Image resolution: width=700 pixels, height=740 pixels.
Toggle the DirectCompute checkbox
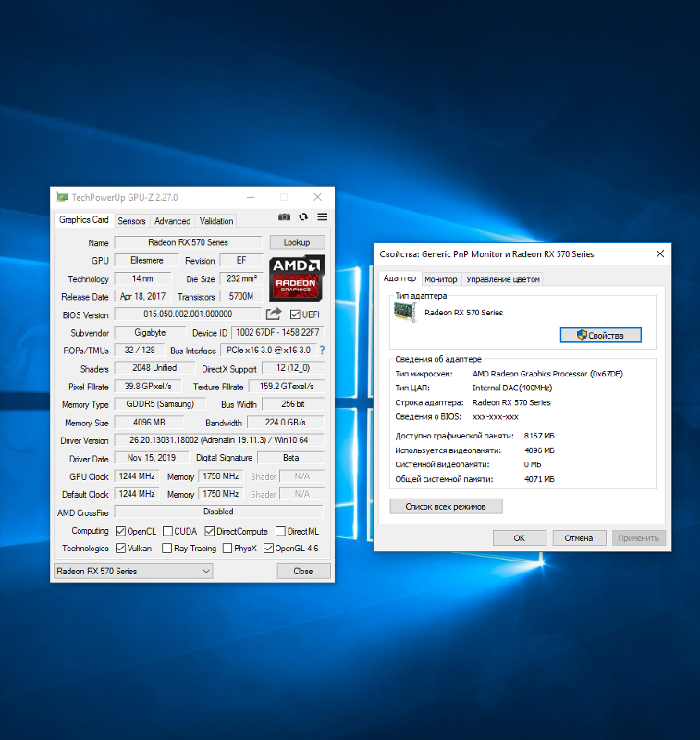[209, 531]
